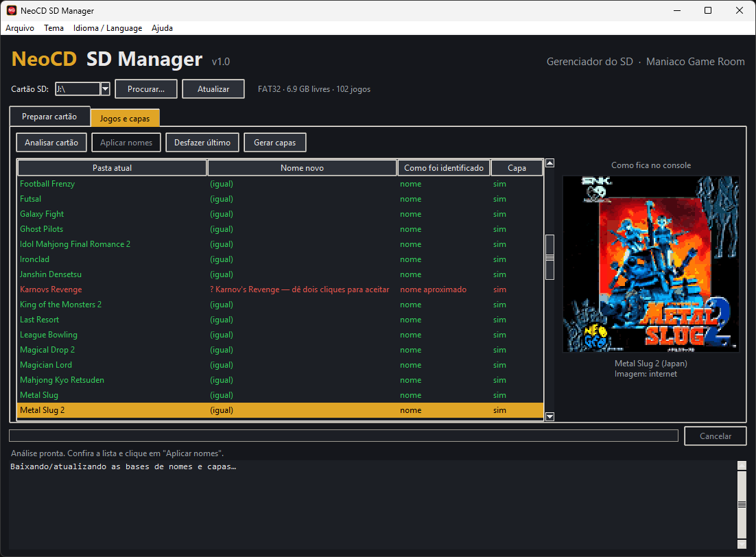
Task: Open the Idioma / Language menu
Action: tap(108, 28)
